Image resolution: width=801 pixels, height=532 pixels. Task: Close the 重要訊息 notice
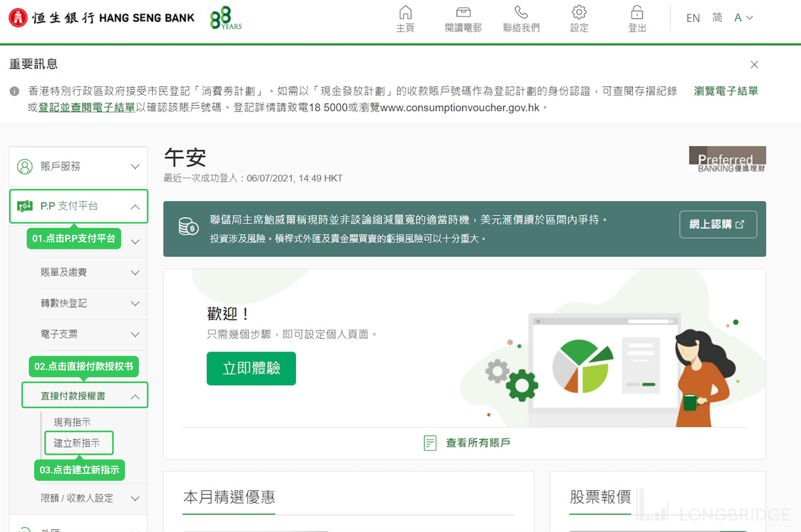(x=754, y=64)
